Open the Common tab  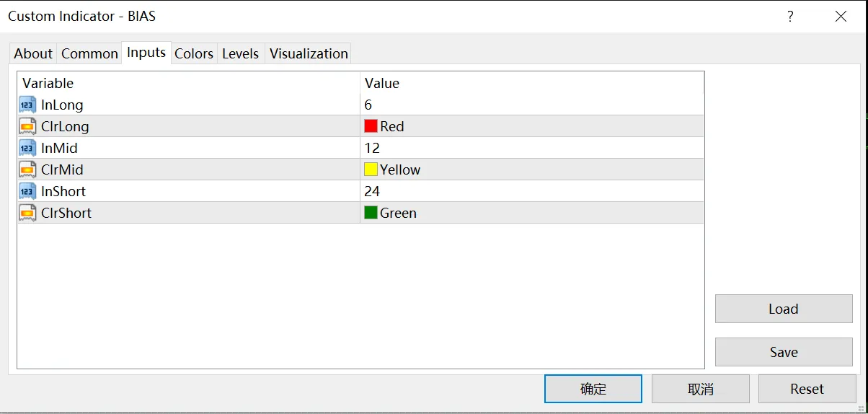(x=89, y=53)
